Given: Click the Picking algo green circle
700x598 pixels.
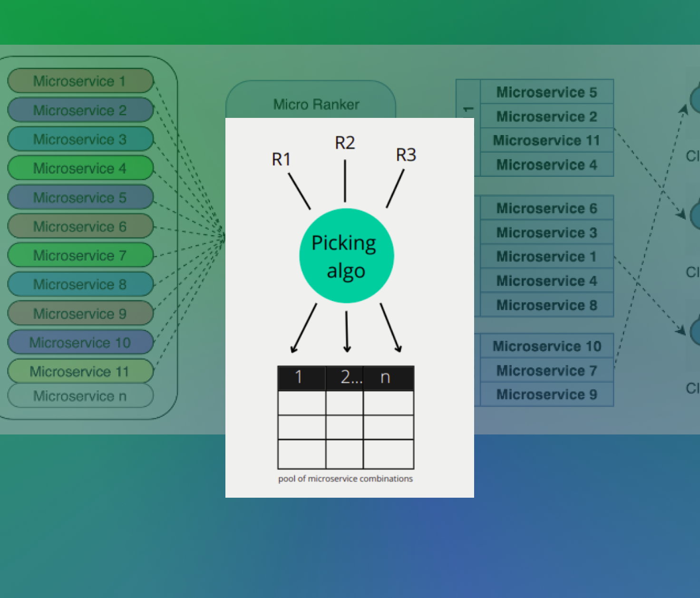Looking at the screenshot, I should coord(347,256).
